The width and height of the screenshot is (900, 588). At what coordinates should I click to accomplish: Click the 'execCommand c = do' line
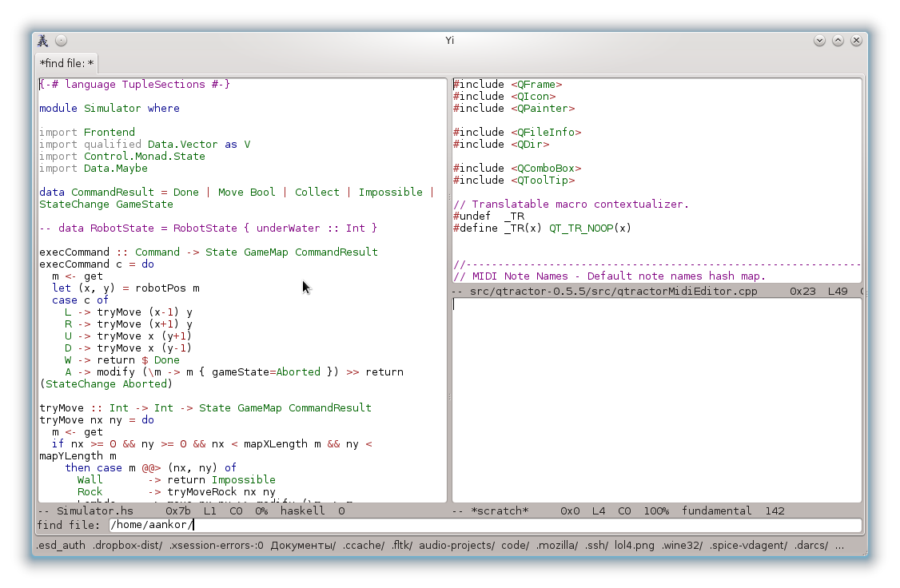[97, 264]
